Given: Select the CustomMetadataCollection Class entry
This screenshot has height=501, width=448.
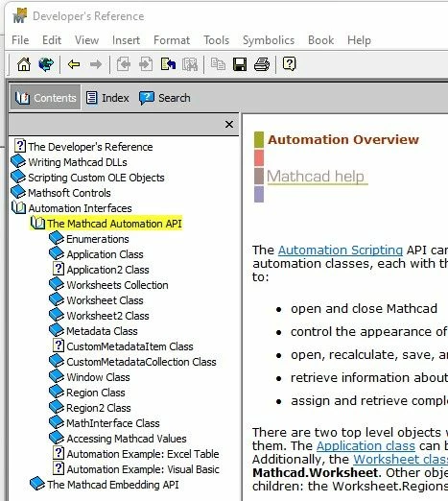Looking at the screenshot, I should pos(141,362).
